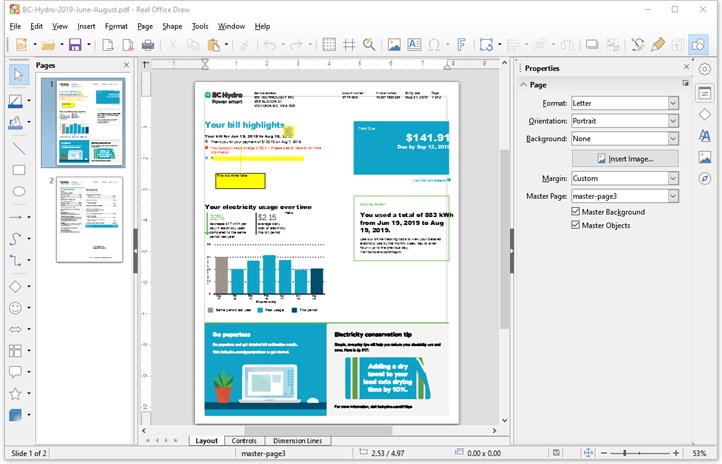Open the Insert Image toolbar icon

point(394,45)
